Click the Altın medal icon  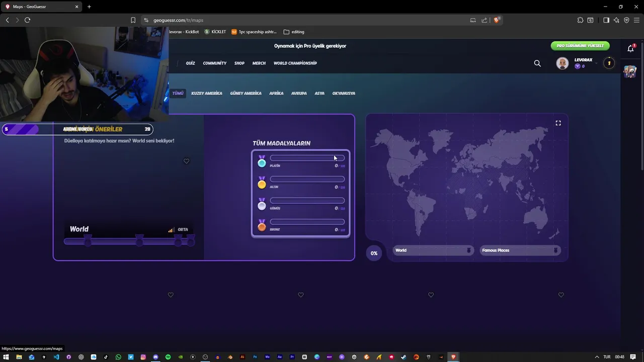pos(262,183)
